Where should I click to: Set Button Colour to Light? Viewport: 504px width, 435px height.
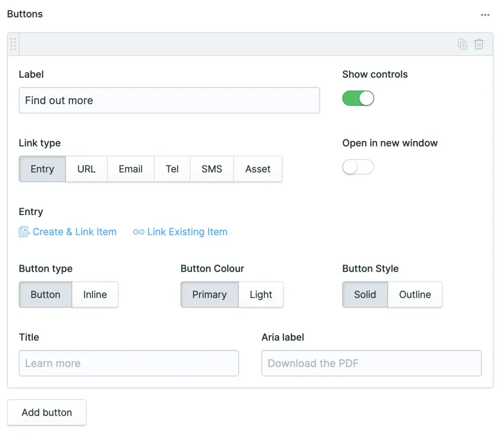click(261, 295)
